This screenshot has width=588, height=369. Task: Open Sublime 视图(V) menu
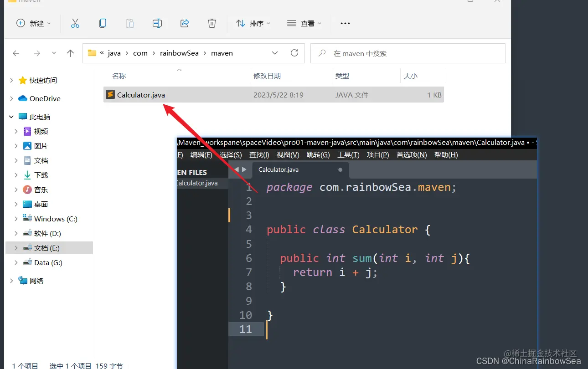click(288, 155)
